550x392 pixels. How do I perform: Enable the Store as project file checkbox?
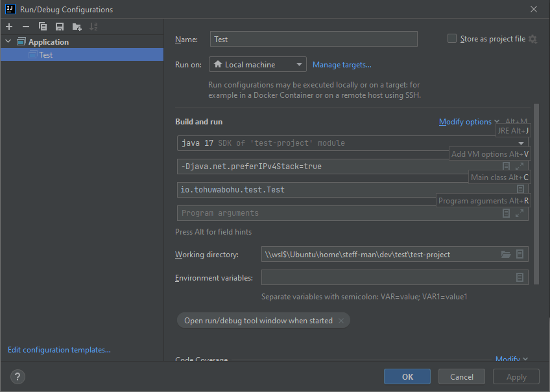click(452, 39)
